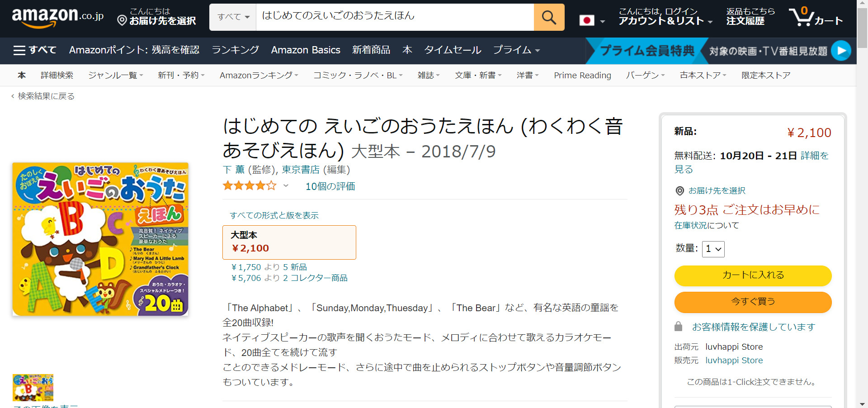The height and width of the screenshot is (408, 868).
Task: Open Prime Reading in subnav
Action: (582, 76)
